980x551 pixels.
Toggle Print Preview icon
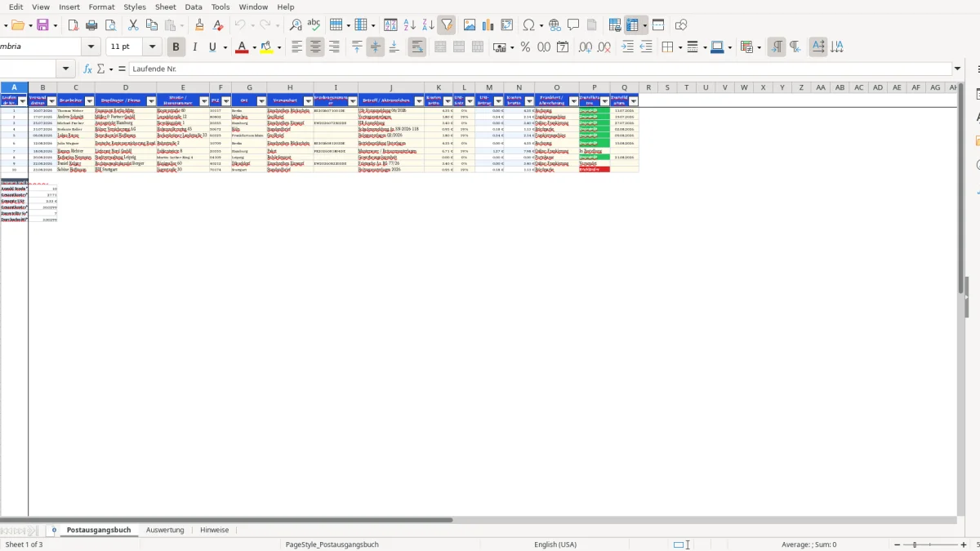110,25
